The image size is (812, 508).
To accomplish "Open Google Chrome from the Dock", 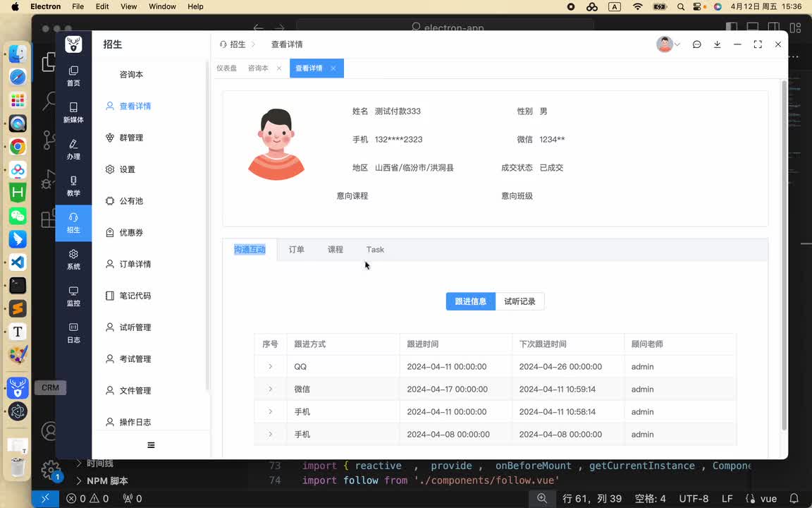I will 18,147.
